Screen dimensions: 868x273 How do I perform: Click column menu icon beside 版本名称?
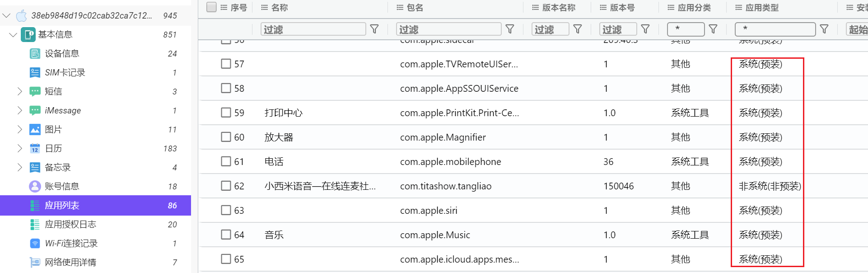tap(535, 8)
